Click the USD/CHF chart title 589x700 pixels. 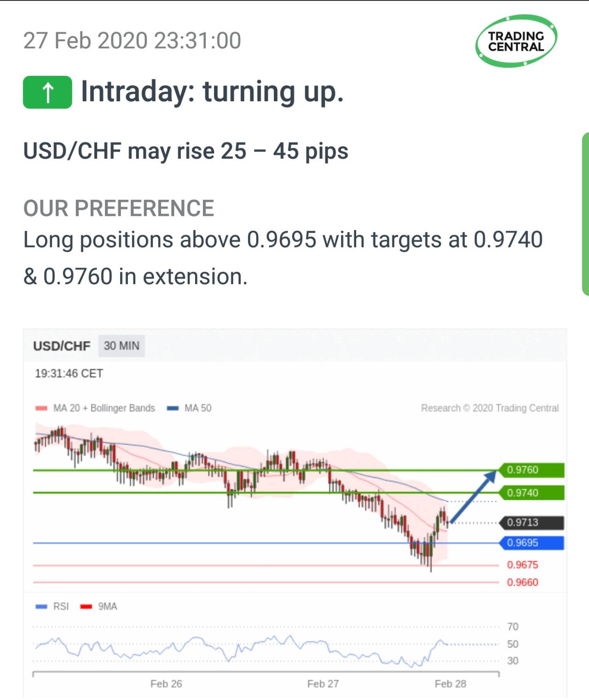62,346
